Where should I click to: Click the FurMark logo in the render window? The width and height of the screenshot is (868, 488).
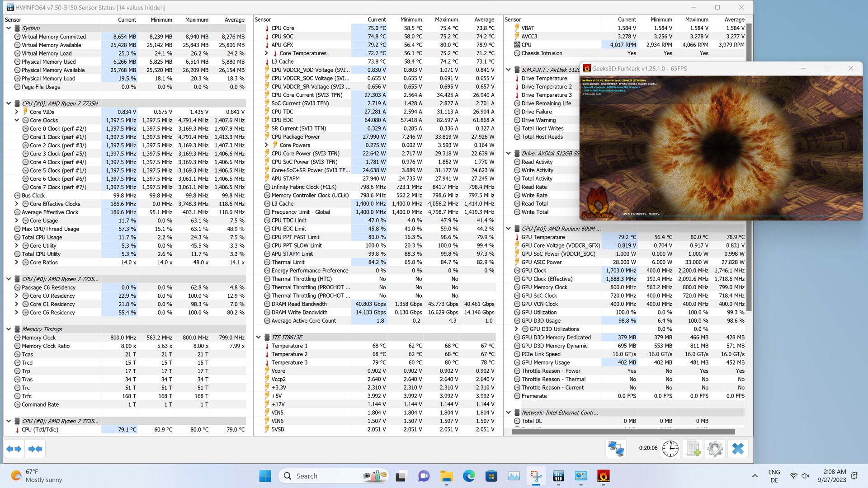(598, 204)
